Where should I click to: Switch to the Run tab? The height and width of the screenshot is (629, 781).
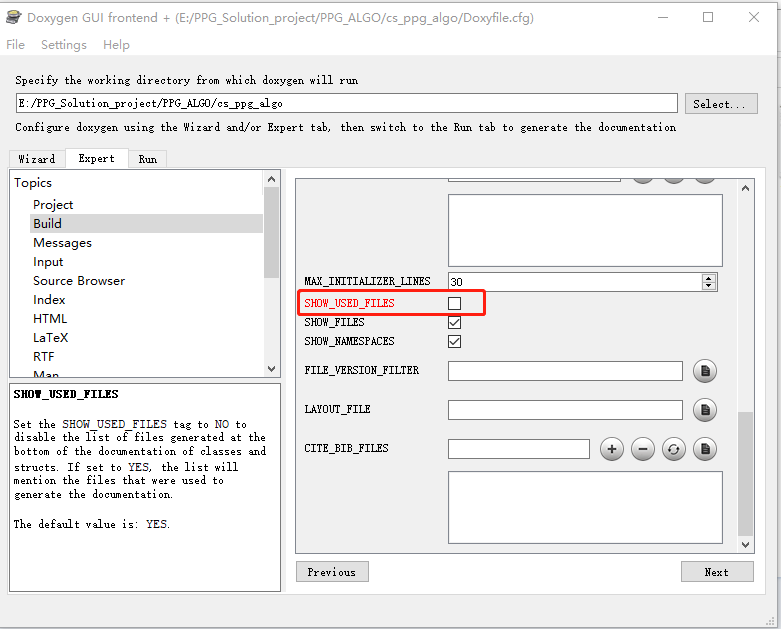147,159
